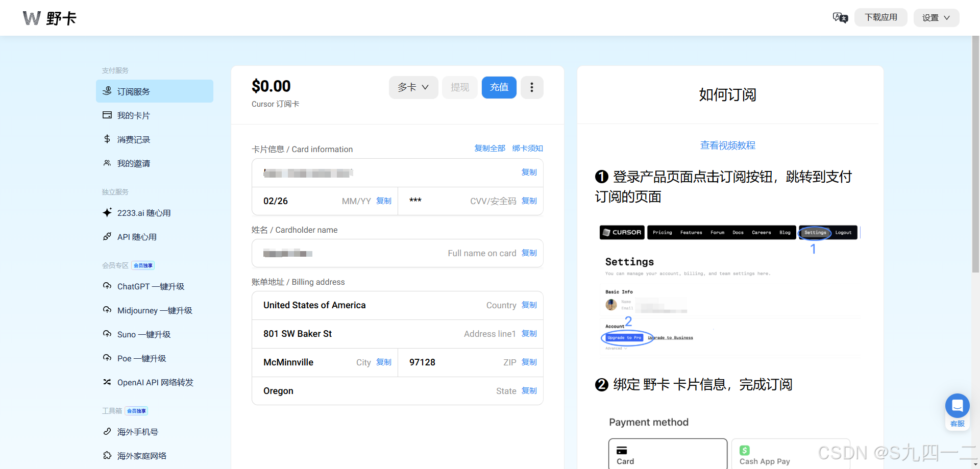Click the "McMinnville" city text

[x=288, y=362]
